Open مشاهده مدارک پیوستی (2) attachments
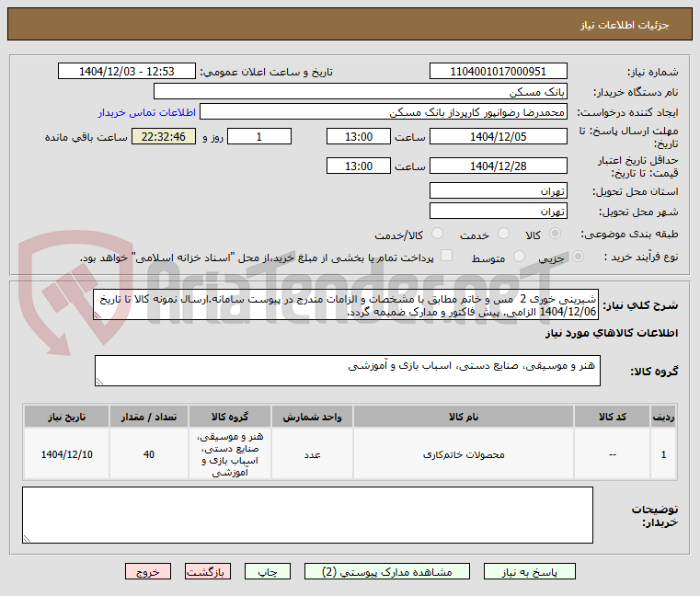700x596 pixels. pyautogui.click(x=387, y=571)
